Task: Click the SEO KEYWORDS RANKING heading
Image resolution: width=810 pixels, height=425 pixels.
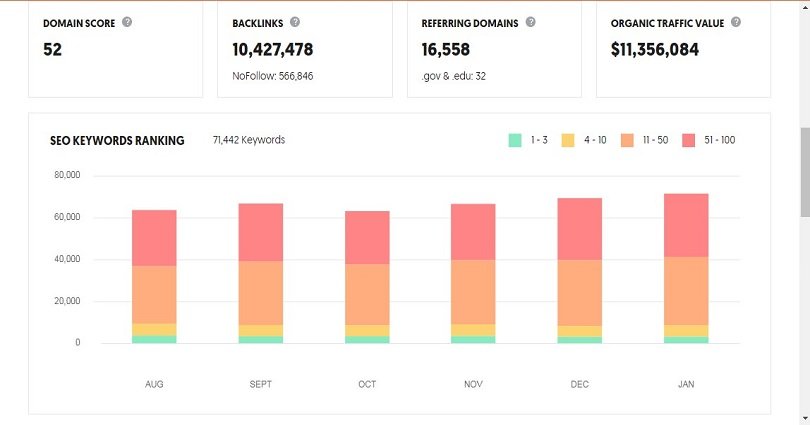Action: 117,140
